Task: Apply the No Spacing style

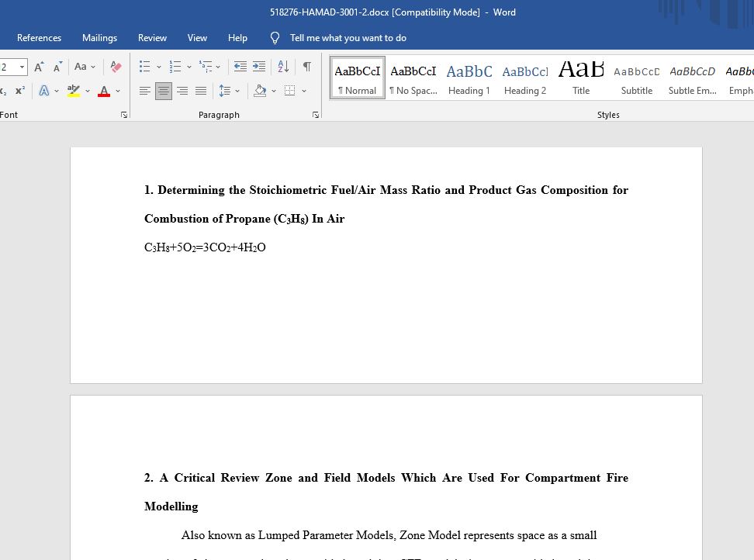Action: (413, 78)
